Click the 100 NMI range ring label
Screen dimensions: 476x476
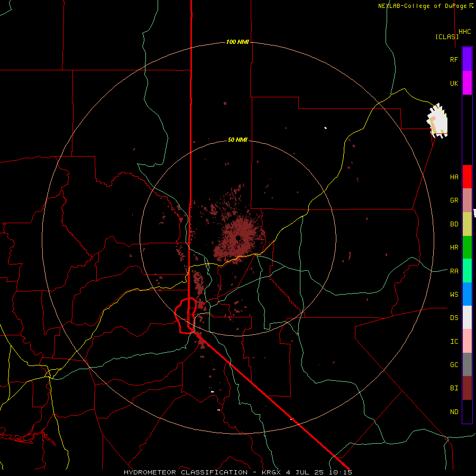(x=237, y=42)
